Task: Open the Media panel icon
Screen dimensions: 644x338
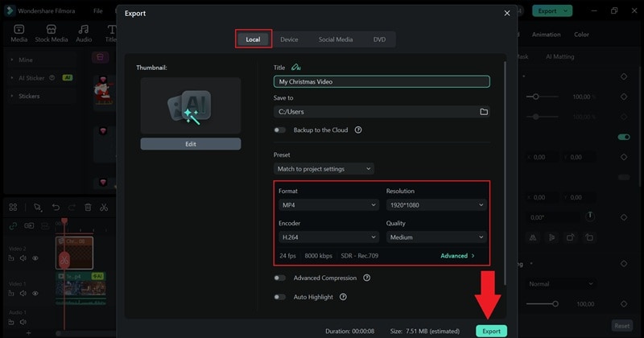Action: pyautogui.click(x=19, y=30)
